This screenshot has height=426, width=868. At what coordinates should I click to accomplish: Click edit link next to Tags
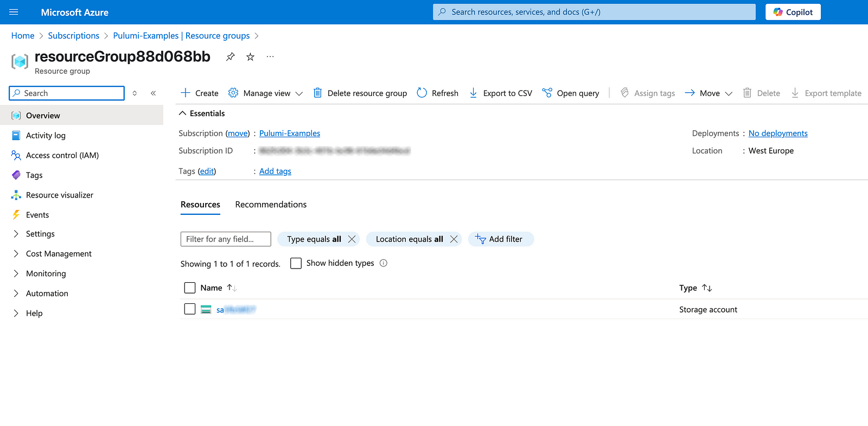(207, 171)
